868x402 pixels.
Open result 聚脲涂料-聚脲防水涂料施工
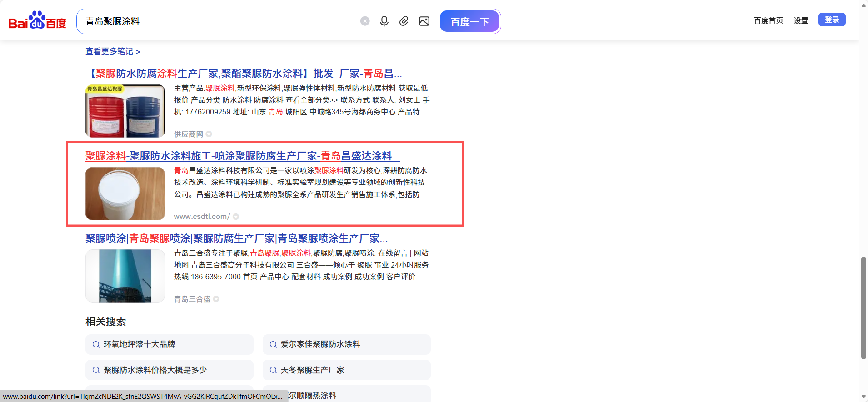pos(243,156)
